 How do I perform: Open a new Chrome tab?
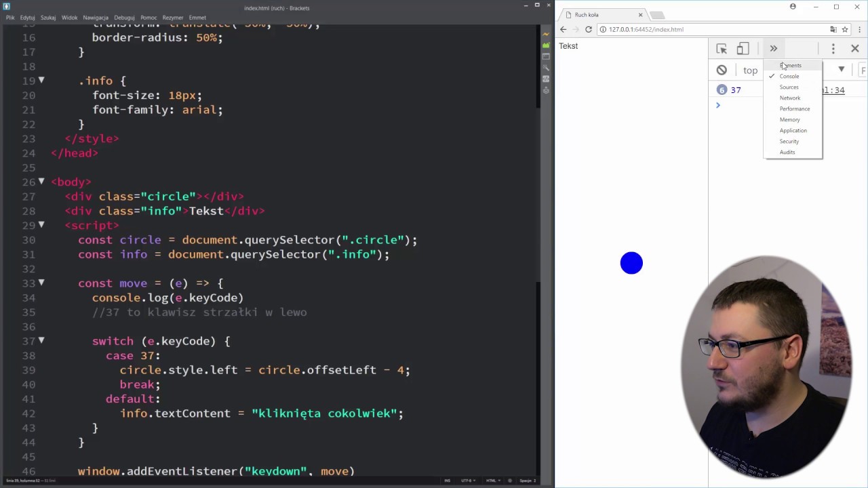pyautogui.click(x=656, y=15)
